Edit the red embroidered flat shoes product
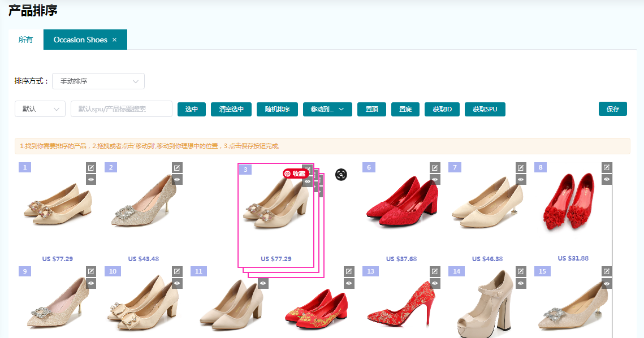644x338 pixels. (x=349, y=271)
